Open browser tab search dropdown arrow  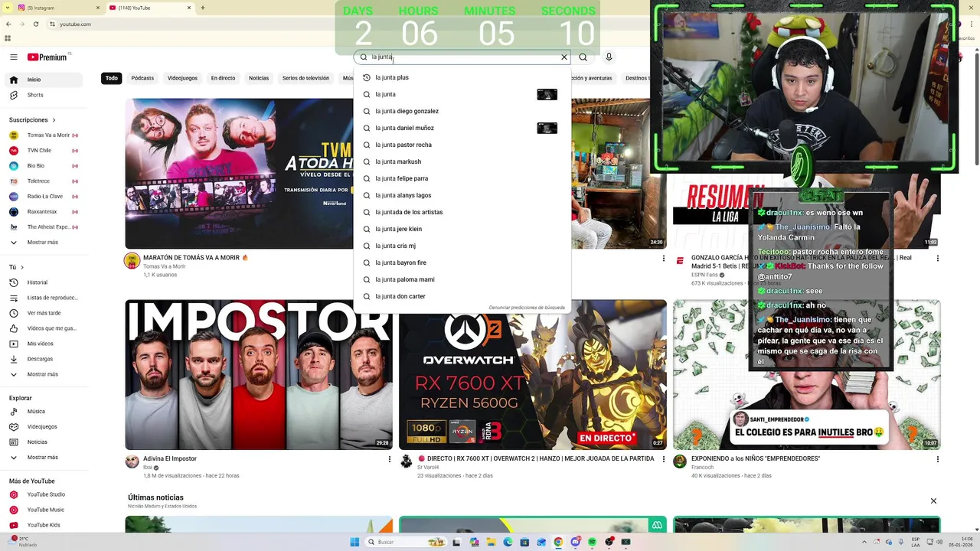click(8, 8)
